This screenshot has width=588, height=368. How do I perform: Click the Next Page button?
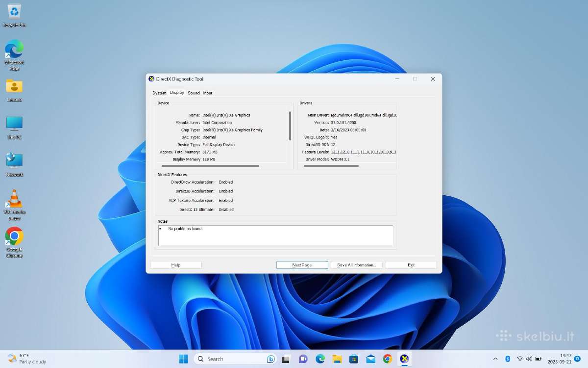[x=302, y=265]
